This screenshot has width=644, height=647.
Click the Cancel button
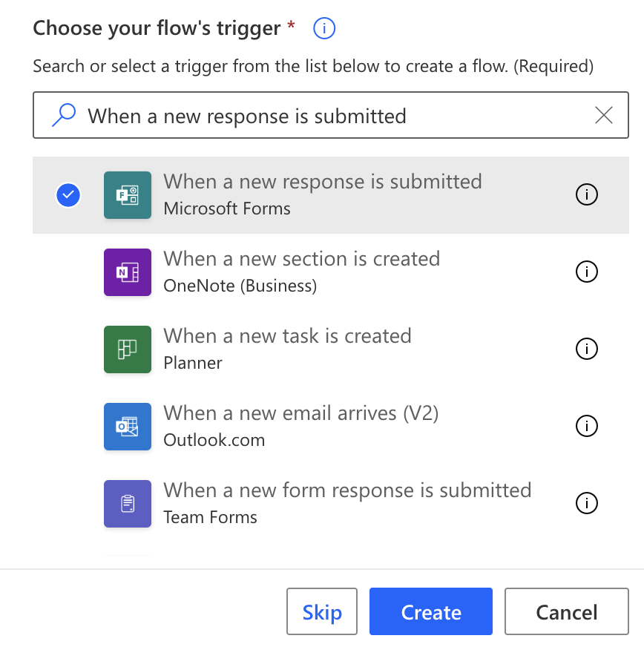566,611
